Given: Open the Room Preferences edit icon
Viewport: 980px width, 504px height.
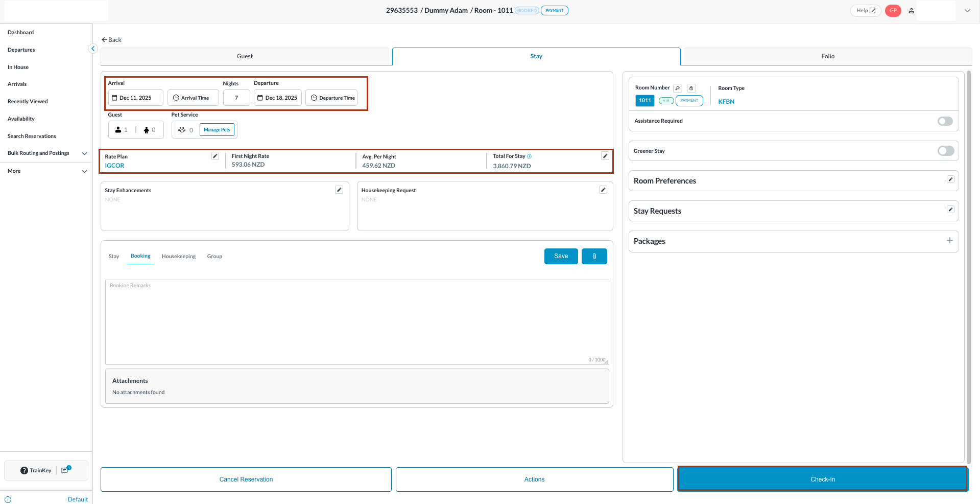Looking at the screenshot, I should tap(950, 179).
